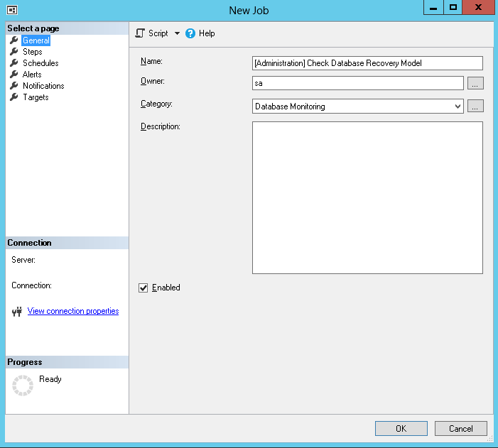Toggle the Enabled checkbox

[144, 288]
